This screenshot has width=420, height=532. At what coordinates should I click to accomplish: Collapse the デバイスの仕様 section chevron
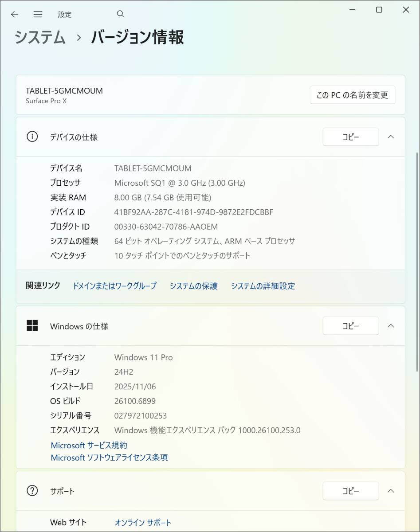(x=391, y=137)
